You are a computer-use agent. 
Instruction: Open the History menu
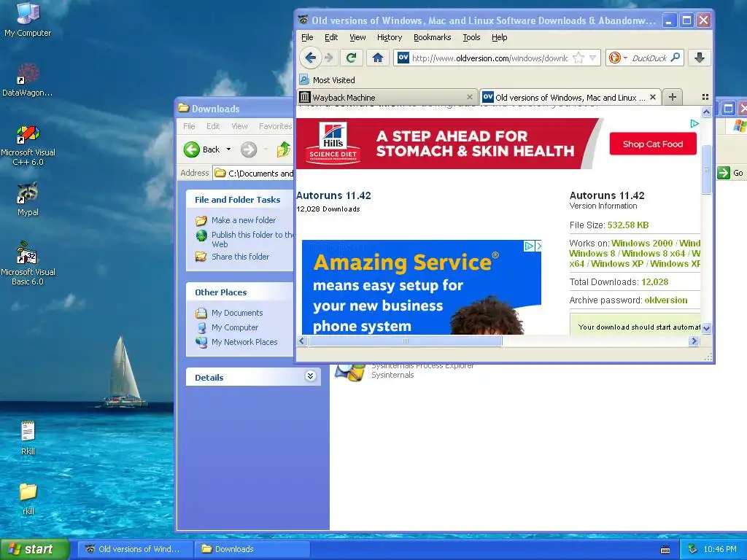[390, 37]
